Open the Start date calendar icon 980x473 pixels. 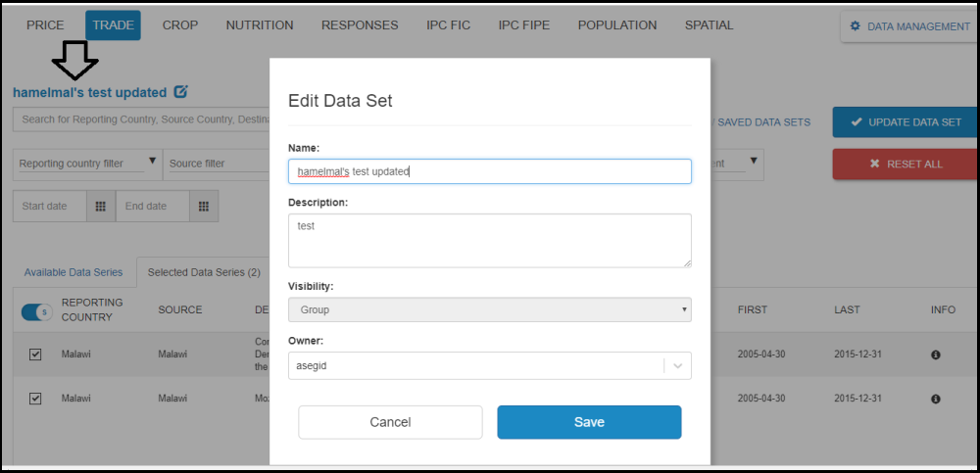100,207
